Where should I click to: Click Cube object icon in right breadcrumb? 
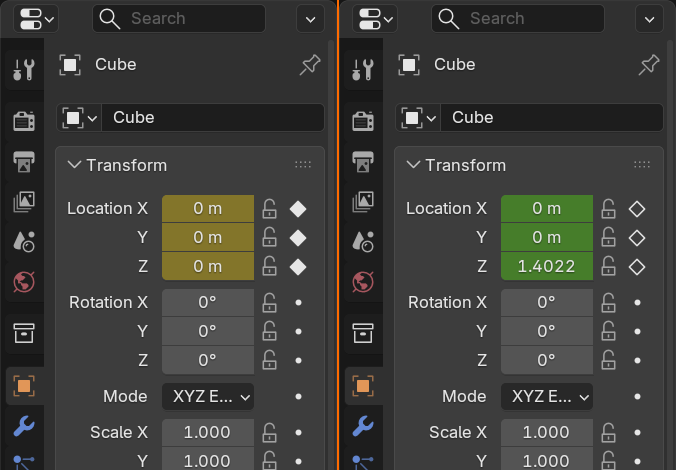409,65
